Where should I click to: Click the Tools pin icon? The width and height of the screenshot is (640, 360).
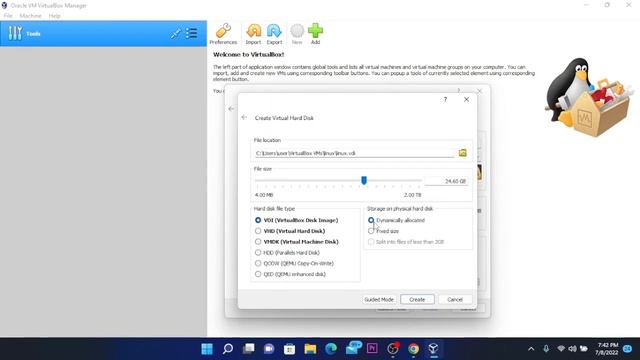(176, 33)
